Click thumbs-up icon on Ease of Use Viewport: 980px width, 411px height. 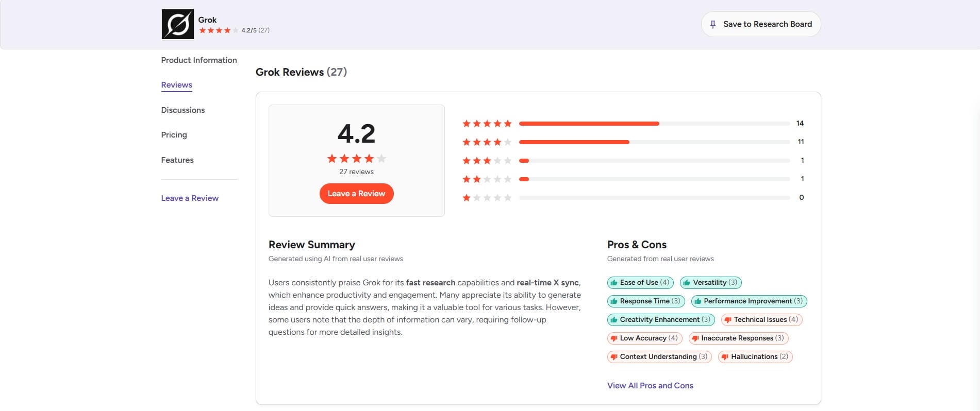614,283
